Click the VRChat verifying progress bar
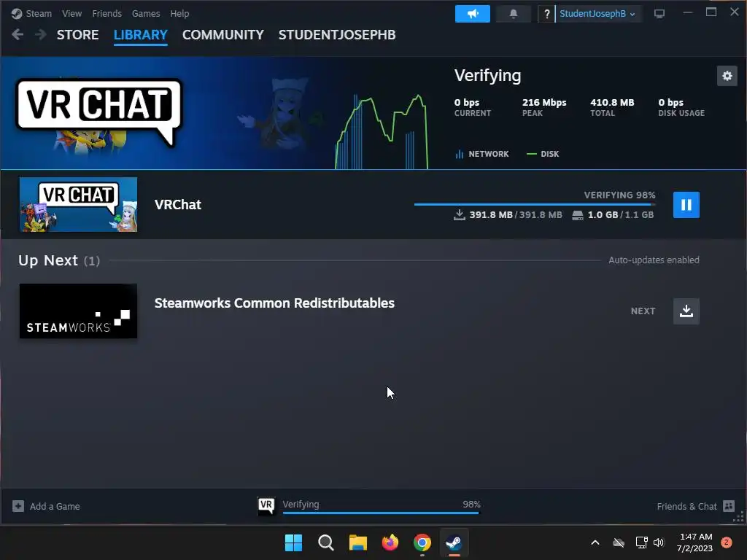This screenshot has width=747, height=560. pyautogui.click(x=535, y=204)
